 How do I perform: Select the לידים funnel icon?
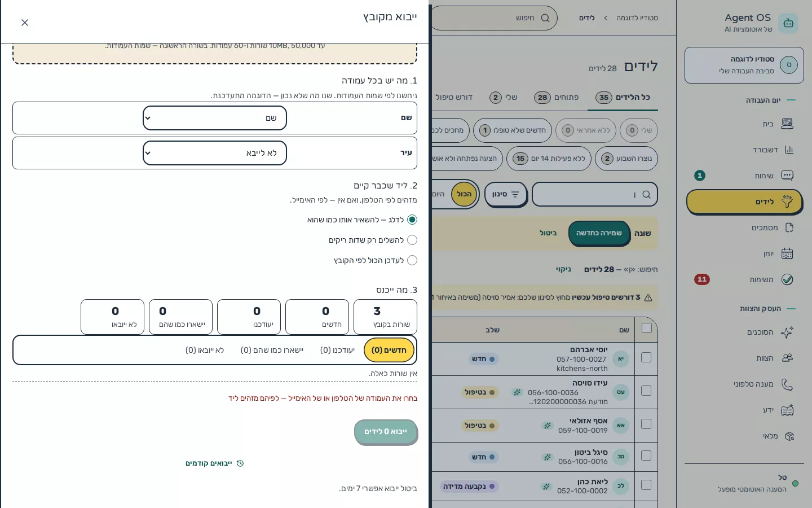pos(787,202)
